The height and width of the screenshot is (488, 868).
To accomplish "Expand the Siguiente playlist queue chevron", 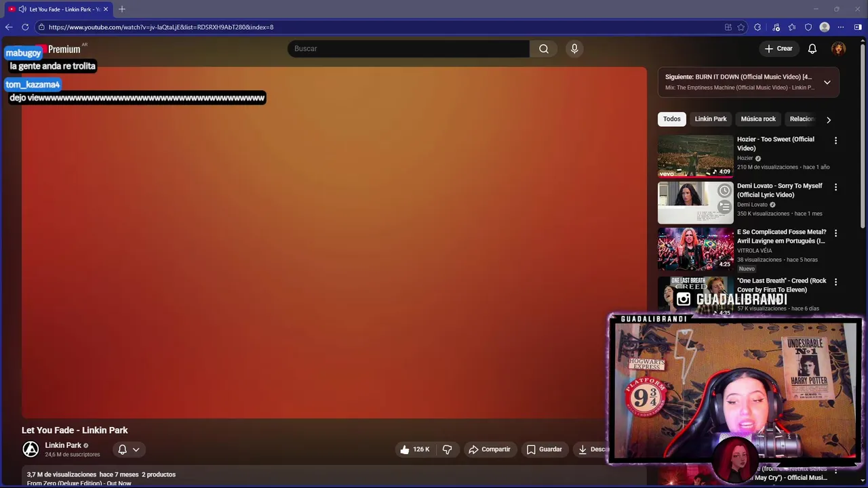I will tap(827, 83).
